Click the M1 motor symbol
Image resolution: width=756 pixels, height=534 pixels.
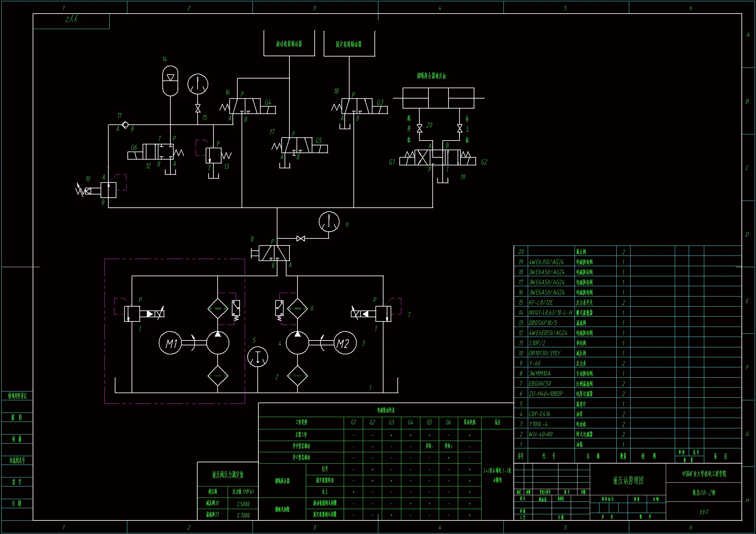tap(170, 343)
